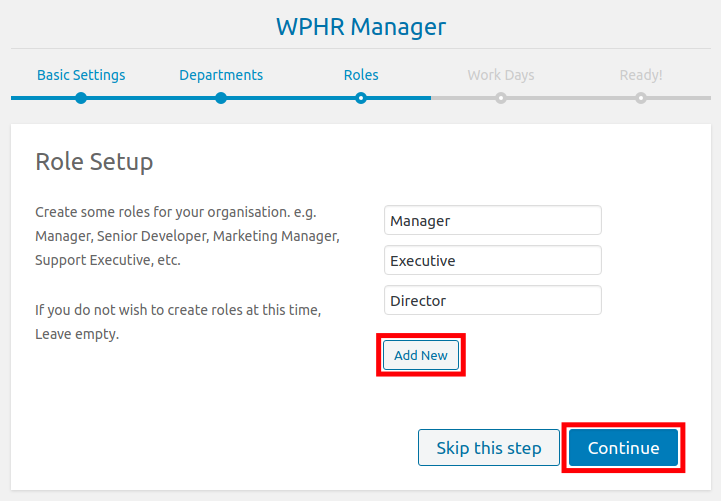Image resolution: width=721 pixels, height=501 pixels.
Task: Jump to the Work Days step label
Action: point(501,75)
